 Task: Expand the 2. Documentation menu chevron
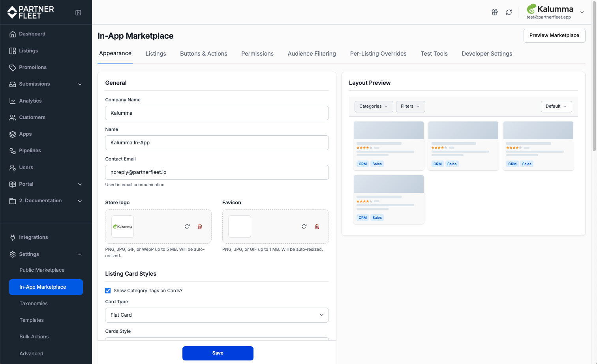[80, 201]
